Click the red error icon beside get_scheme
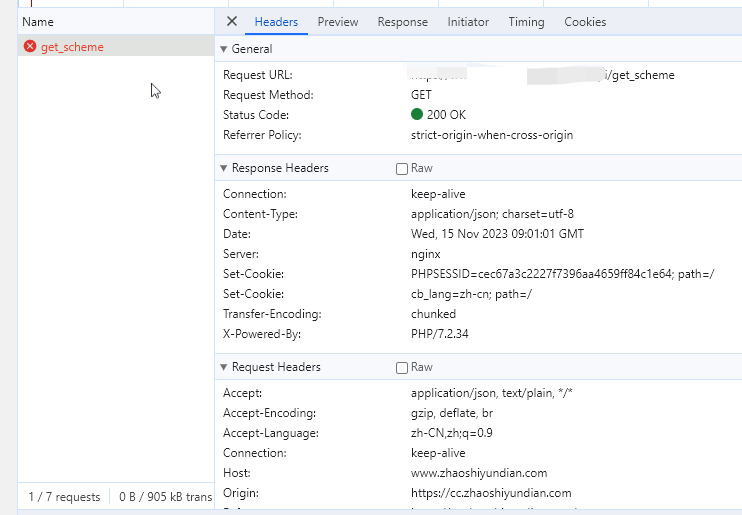This screenshot has width=742, height=515. click(x=30, y=46)
